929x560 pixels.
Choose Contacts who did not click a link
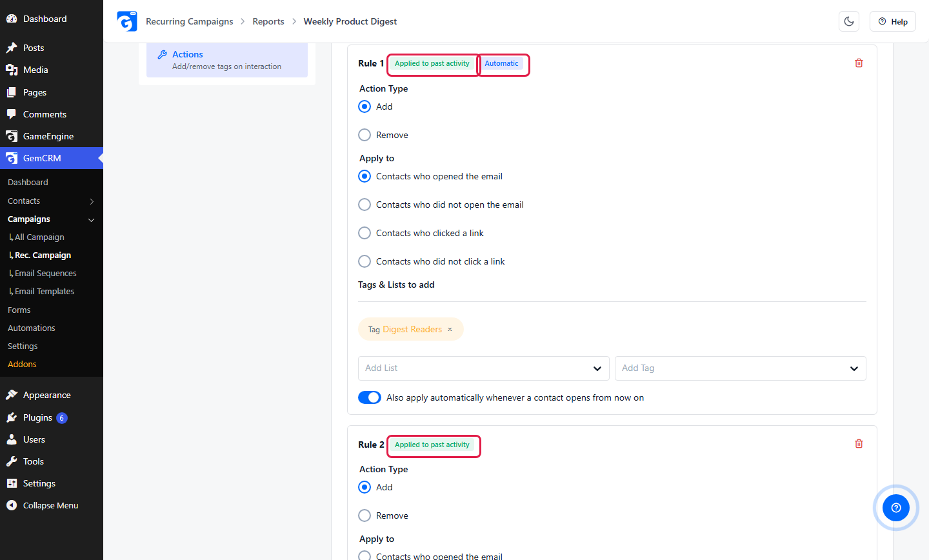tap(365, 261)
